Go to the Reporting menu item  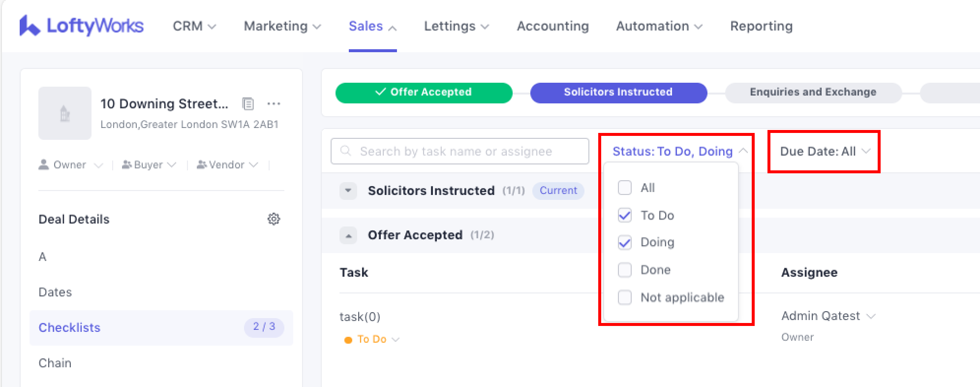click(x=761, y=26)
